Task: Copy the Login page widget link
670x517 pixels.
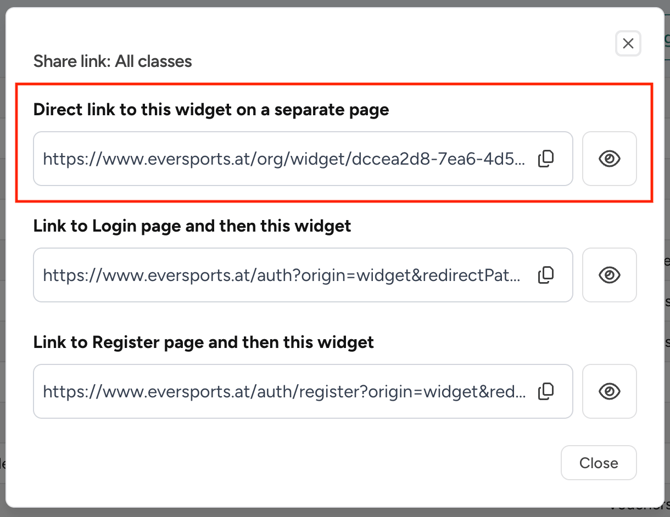Action: coord(546,275)
